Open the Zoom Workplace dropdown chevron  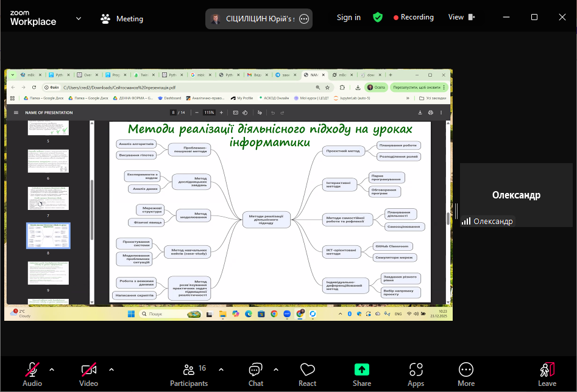click(79, 18)
